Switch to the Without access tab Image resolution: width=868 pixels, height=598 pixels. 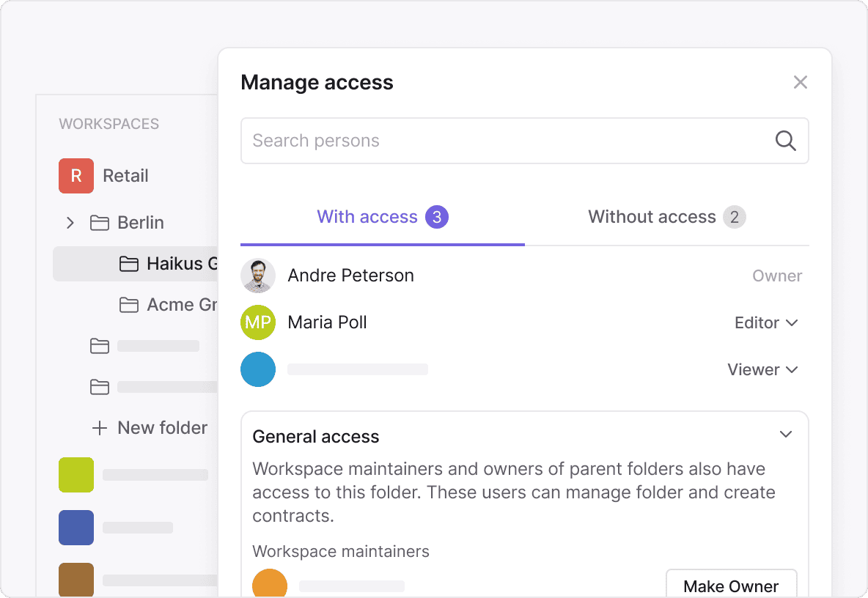[666, 217]
